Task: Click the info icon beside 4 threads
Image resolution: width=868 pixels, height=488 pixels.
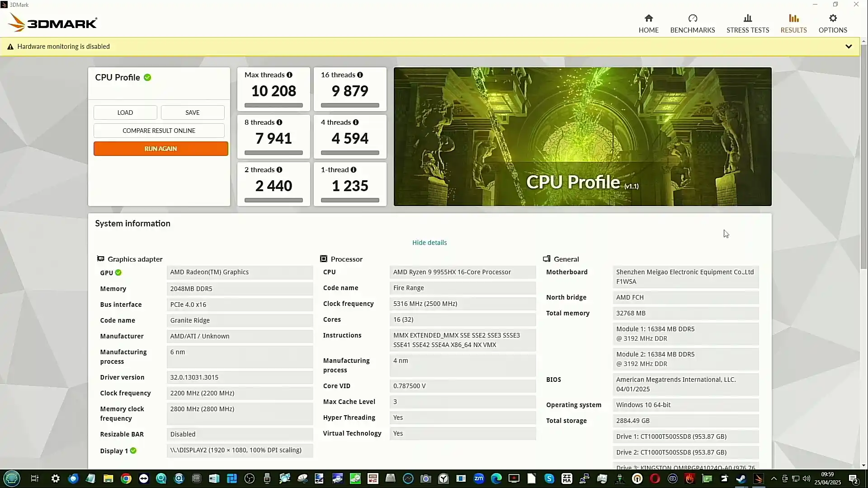Action: pyautogui.click(x=356, y=122)
